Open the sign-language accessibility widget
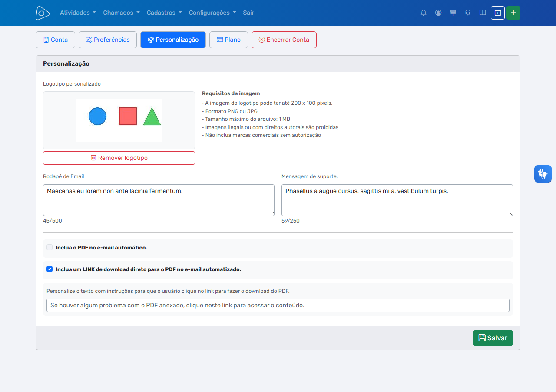The height and width of the screenshot is (392, 556). pos(543,174)
